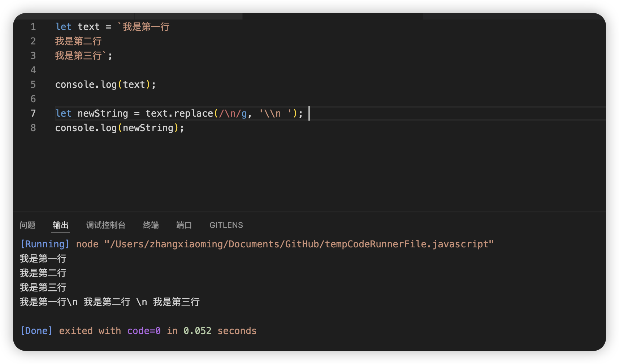This screenshot has width=619, height=364.
Task: Switch to the 问题 panel tab
Action: (x=27, y=225)
